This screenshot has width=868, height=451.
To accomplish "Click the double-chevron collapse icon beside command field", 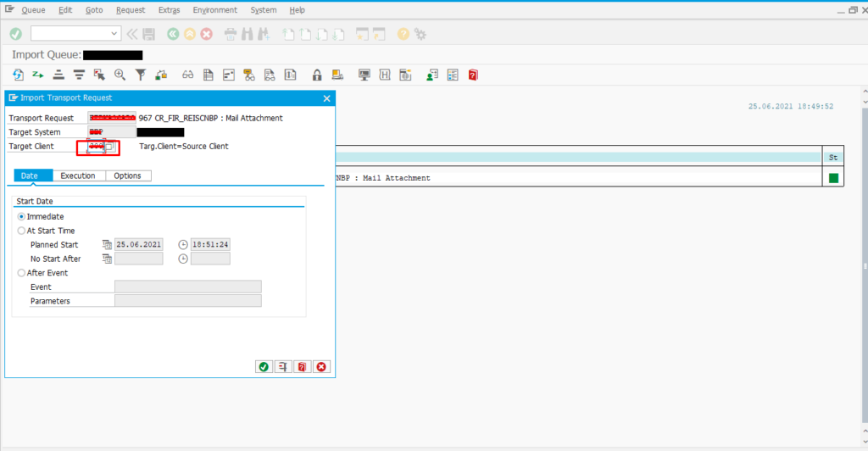I will click(x=131, y=34).
